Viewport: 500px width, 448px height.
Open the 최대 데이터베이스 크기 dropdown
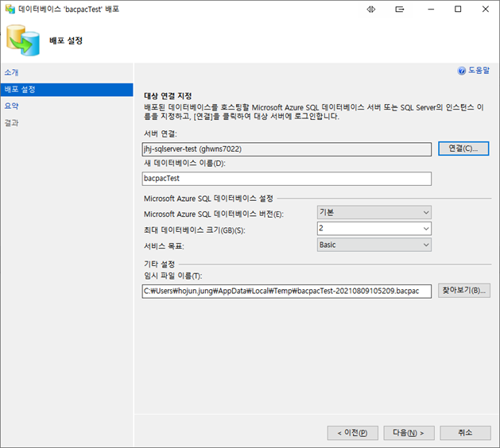point(374,229)
